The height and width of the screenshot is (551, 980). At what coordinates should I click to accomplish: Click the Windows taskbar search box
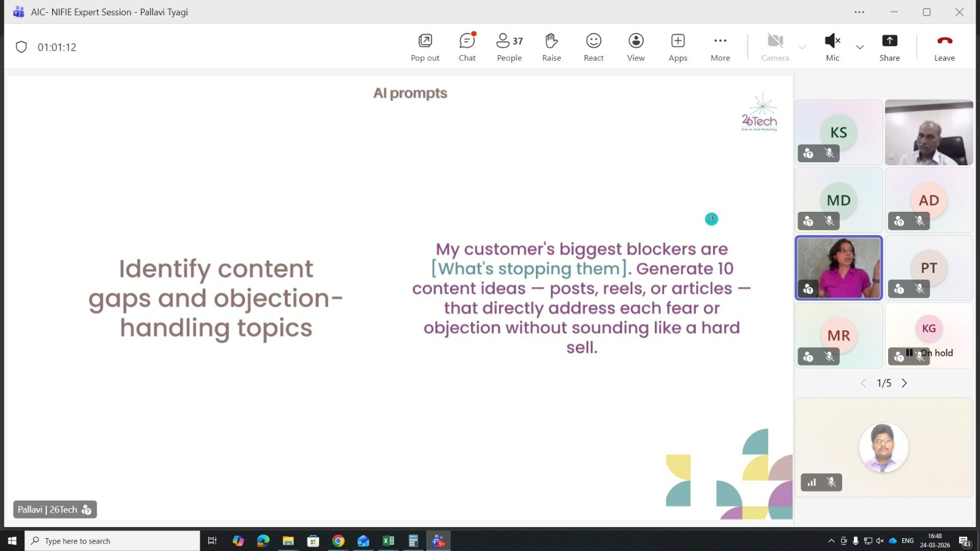[x=113, y=541]
